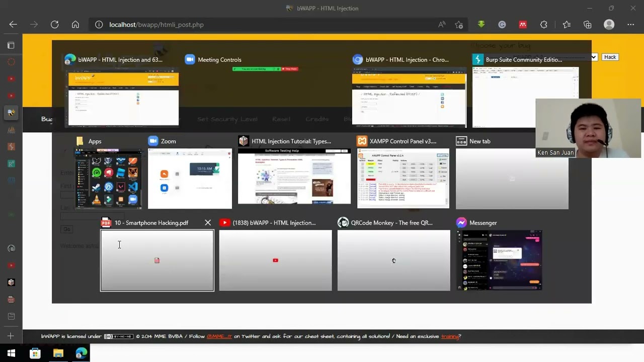Open Microsoft Edge from taskbar
Image resolution: width=644 pixels, height=362 pixels.
click(81, 353)
